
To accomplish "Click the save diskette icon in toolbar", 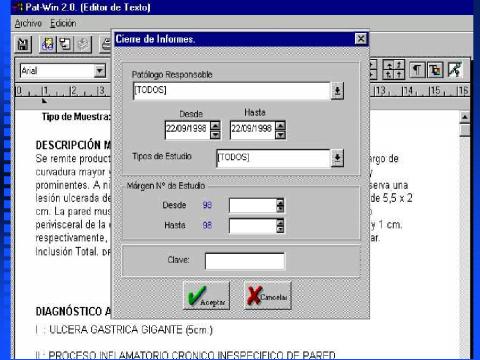I will click(23, 45).
